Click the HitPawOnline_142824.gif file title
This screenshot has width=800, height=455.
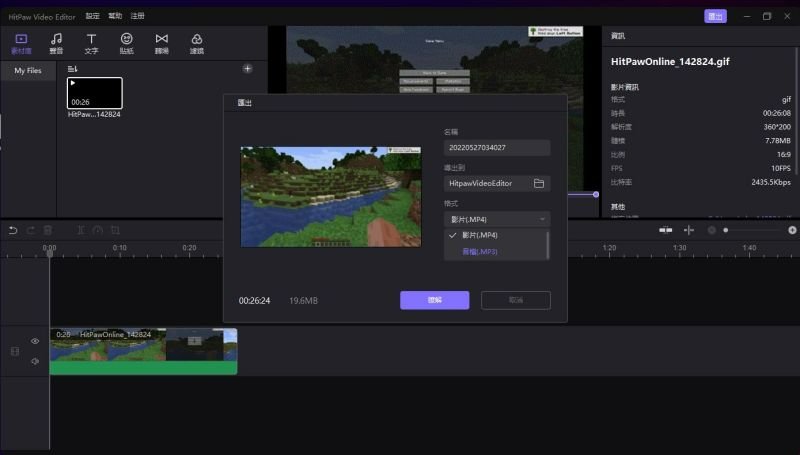click(x=670, y=62)
